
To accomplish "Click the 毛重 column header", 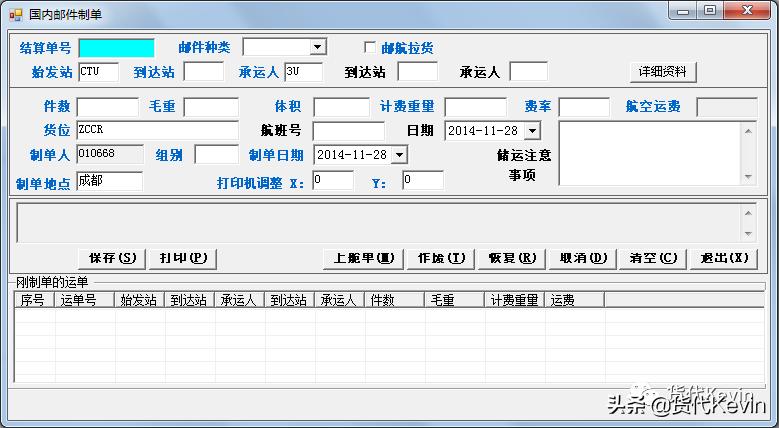I will 454,300.
